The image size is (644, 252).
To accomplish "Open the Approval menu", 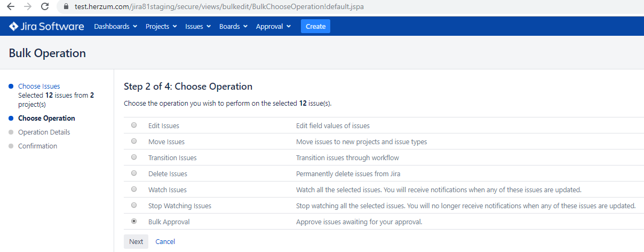I will 273,26.
